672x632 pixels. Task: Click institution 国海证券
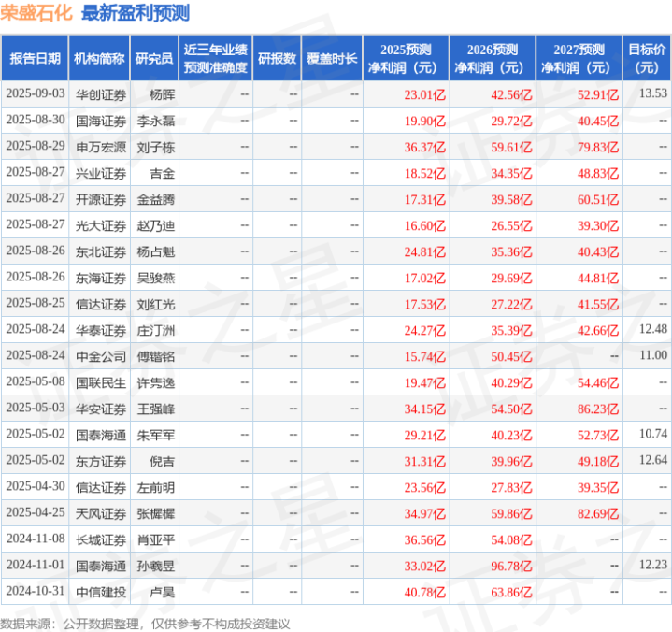tap(101, 121)
